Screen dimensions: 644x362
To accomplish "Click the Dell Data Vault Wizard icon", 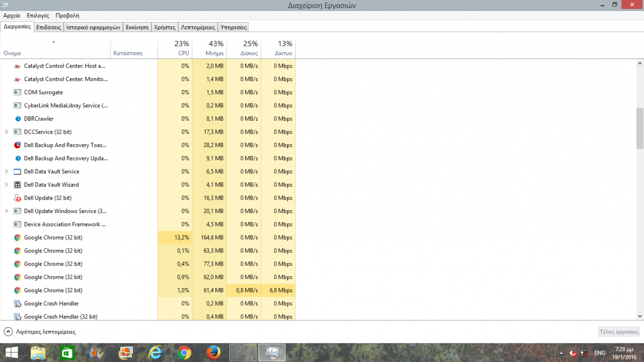I will tap(17, 184).
